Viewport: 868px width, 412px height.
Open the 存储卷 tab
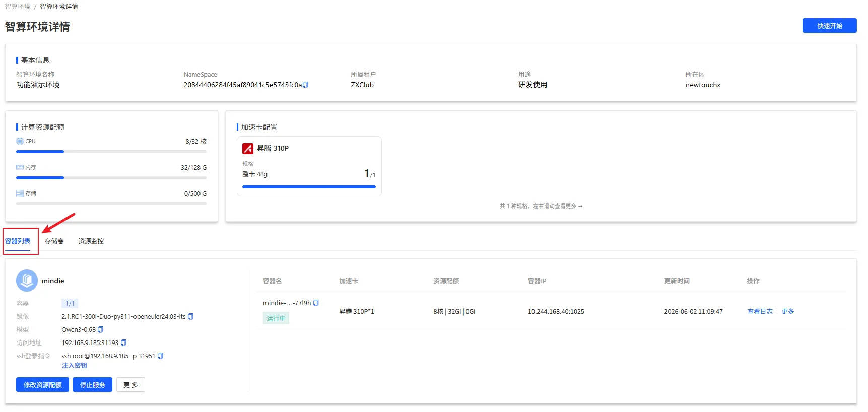[x=54, y=241]
